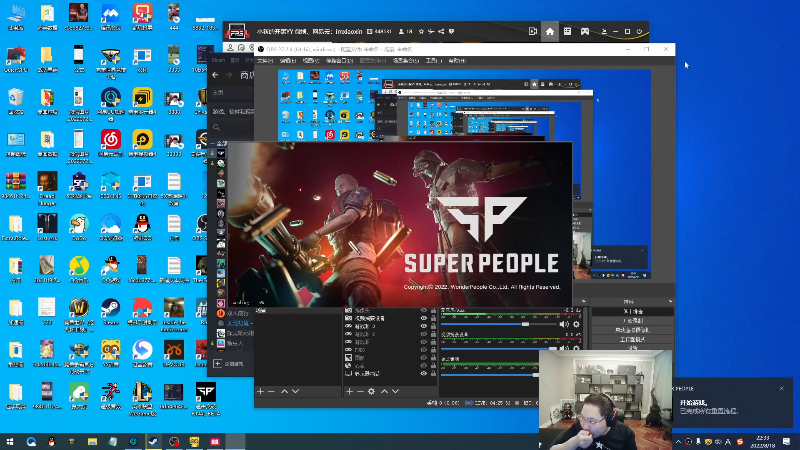Toggle eye on the image source row
This screenshot has height=450, width=800.
(423, 358)
